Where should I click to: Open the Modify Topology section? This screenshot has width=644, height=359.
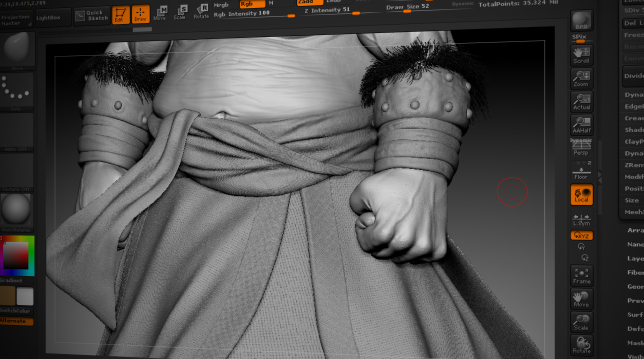(633, 176)
